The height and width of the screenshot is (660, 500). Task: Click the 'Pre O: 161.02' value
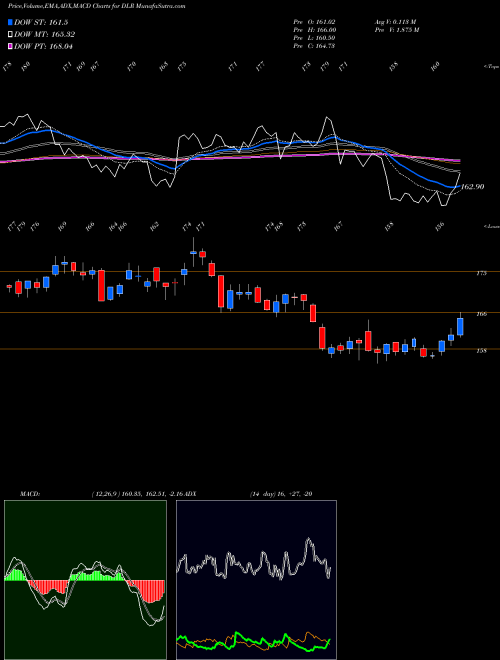click(314, 22)
